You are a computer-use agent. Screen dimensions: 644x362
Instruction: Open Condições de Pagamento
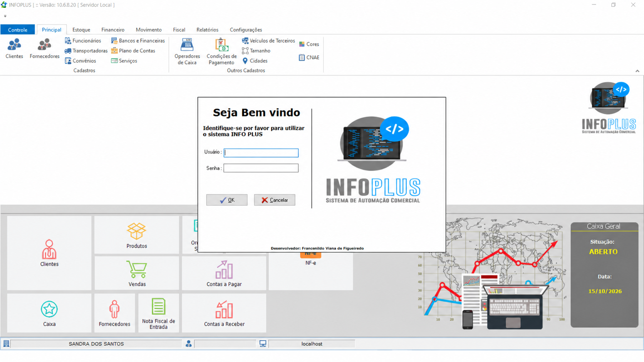(x=221, y=52)
